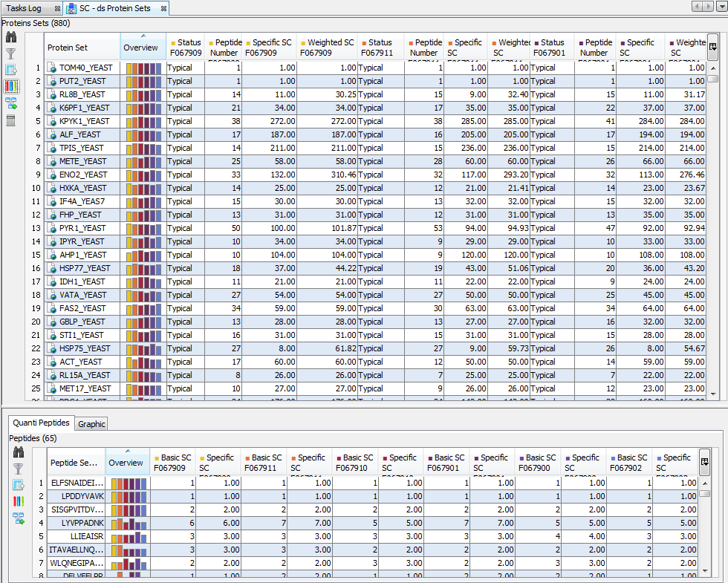Select the KPYK1_YEAST protein row
Viewport: 728px width, 583px height.
click(x=84, y=121)
